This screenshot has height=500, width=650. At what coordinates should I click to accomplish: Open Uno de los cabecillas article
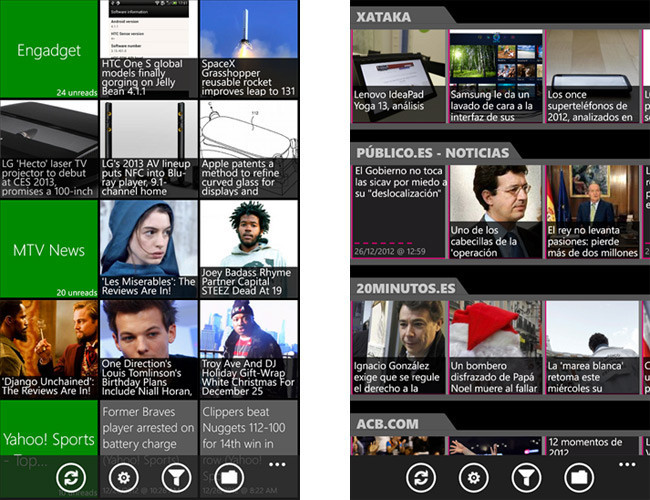pos(495,212)
